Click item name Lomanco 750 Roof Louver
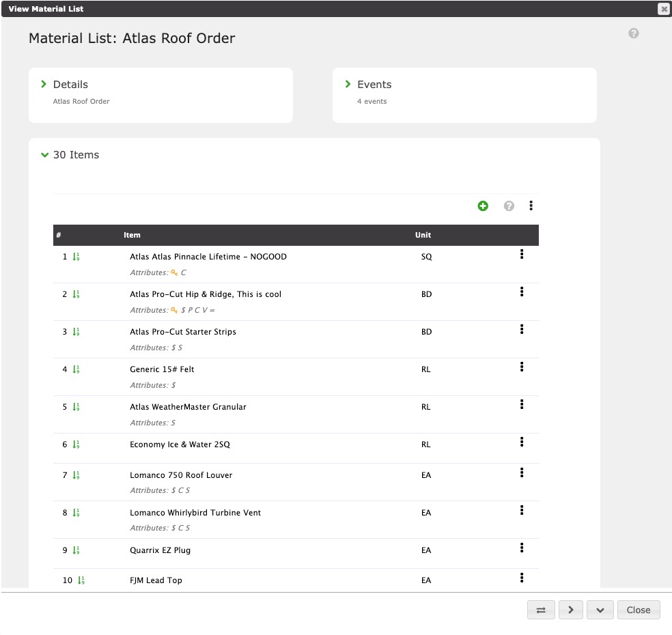This screenshot has height=635, width=672. (181, 475)
